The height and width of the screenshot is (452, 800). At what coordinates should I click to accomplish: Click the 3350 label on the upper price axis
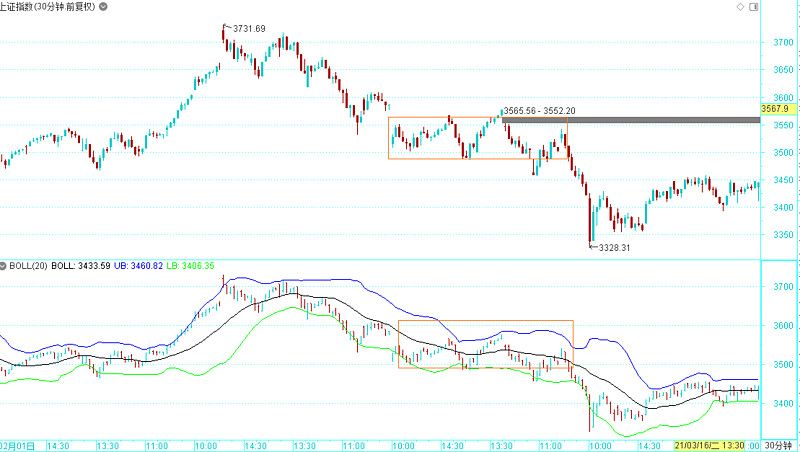[783, 235]
